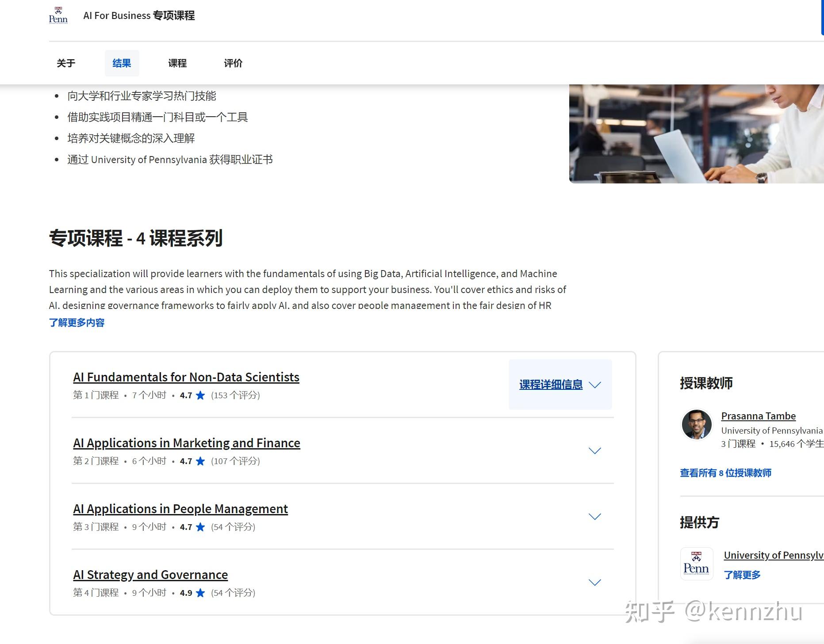824x644 pixels.
Task: Expand AI Strategy and Governance details
Action: (595, 582)
